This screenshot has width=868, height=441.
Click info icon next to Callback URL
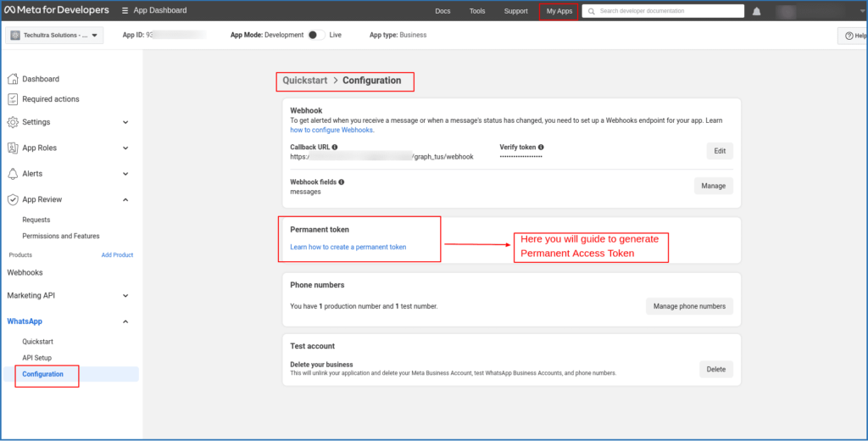334,148
